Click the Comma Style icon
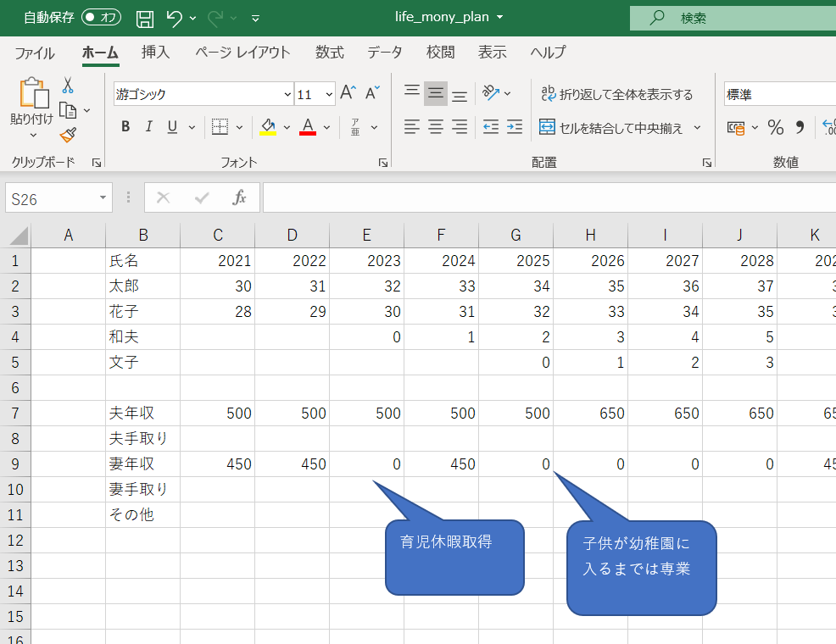Screen dimensions: 836x644 800,127
